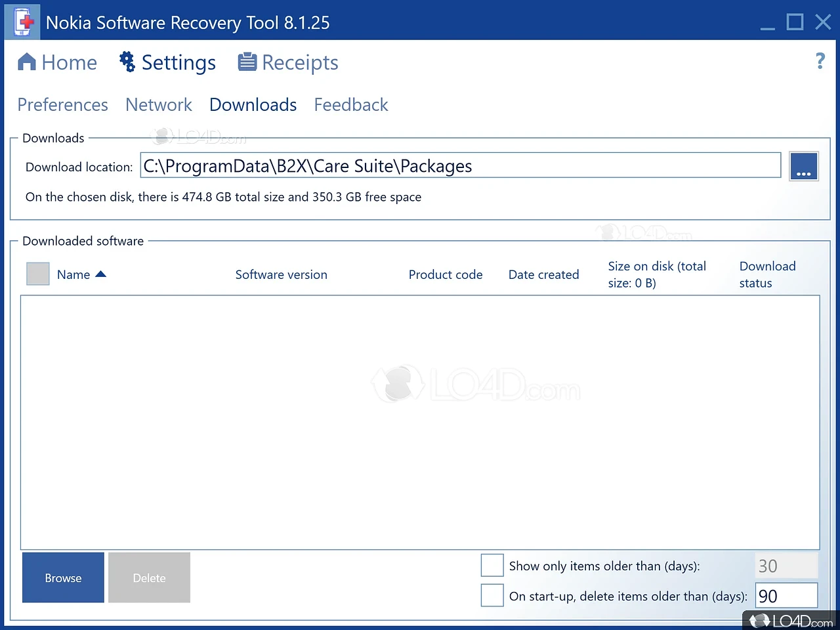
Task: Click the Download location path field
Action: [461, 166]
